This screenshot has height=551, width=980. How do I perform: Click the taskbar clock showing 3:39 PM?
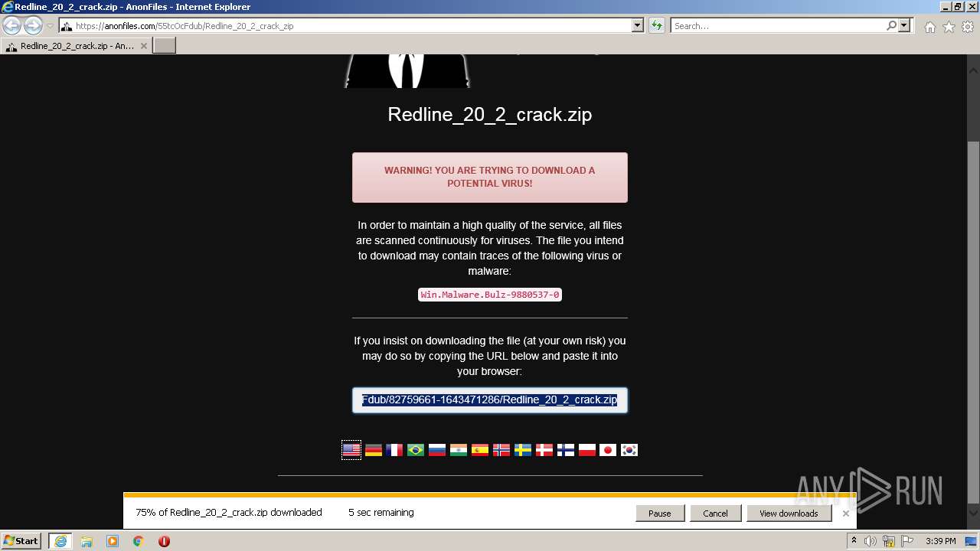[x=941, y=541]
